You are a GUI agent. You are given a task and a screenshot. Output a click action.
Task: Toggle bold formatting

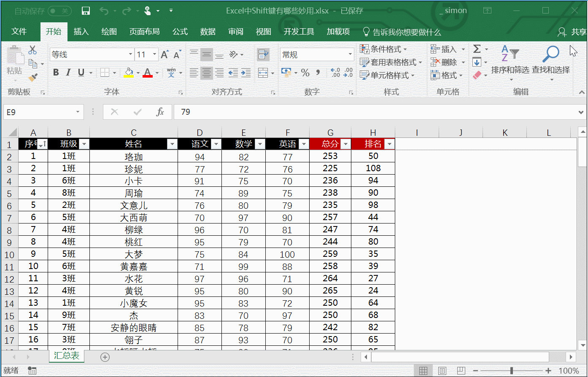tap(55, 73)
